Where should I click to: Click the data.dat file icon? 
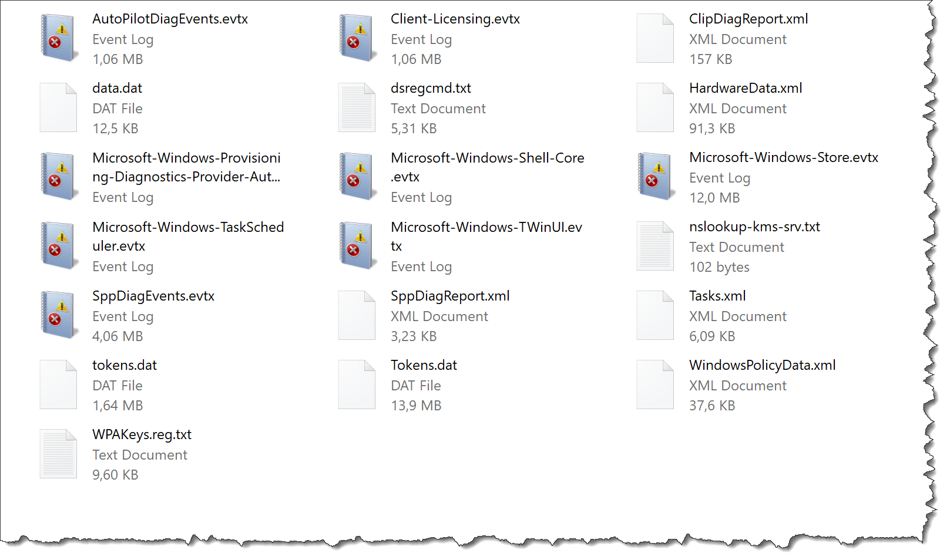point(58,107)
